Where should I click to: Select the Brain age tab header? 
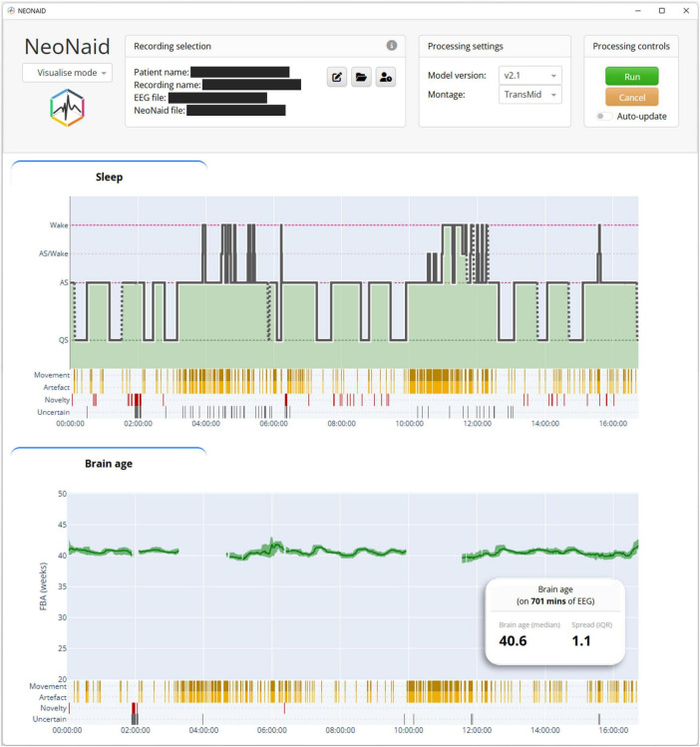[x=109, y=464]
